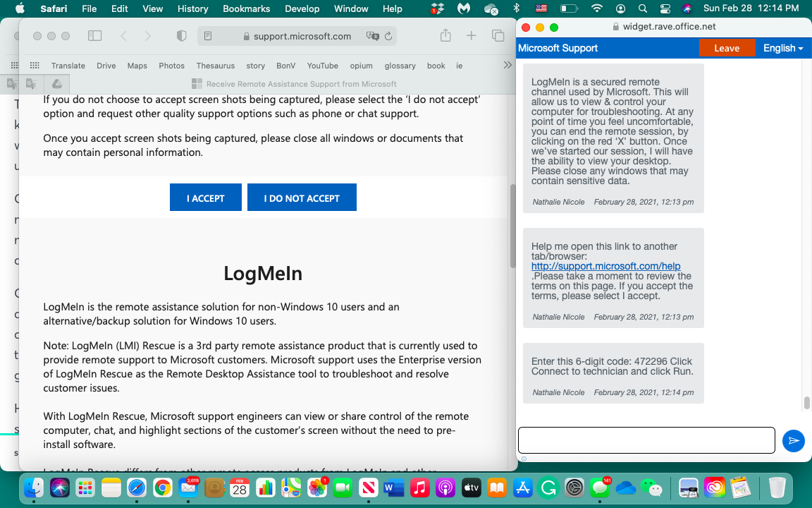Click the Safari sidebar toggle icon
The width and height of the screenshot is (812, 508).
pos(94,36)
